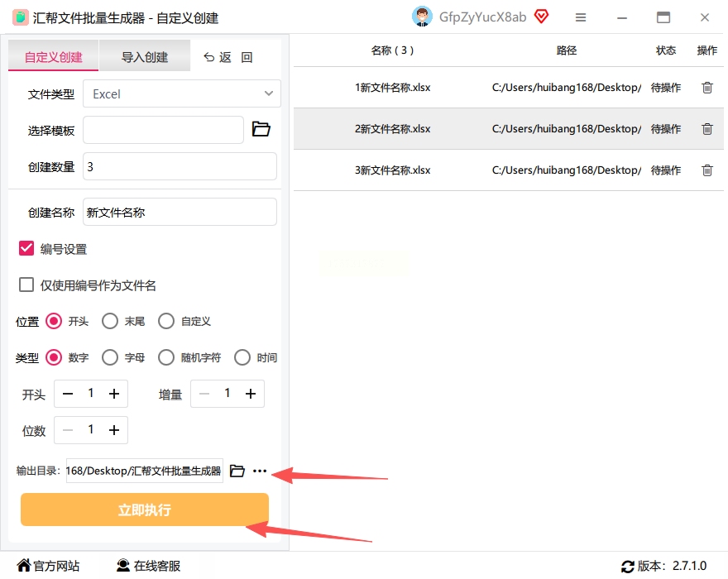Image resolution: width=728 pixels, height=579 pixels.
Task: Delete the 1新文件名称.xlsx row with trash icon
Action: (x=706, y=88)
